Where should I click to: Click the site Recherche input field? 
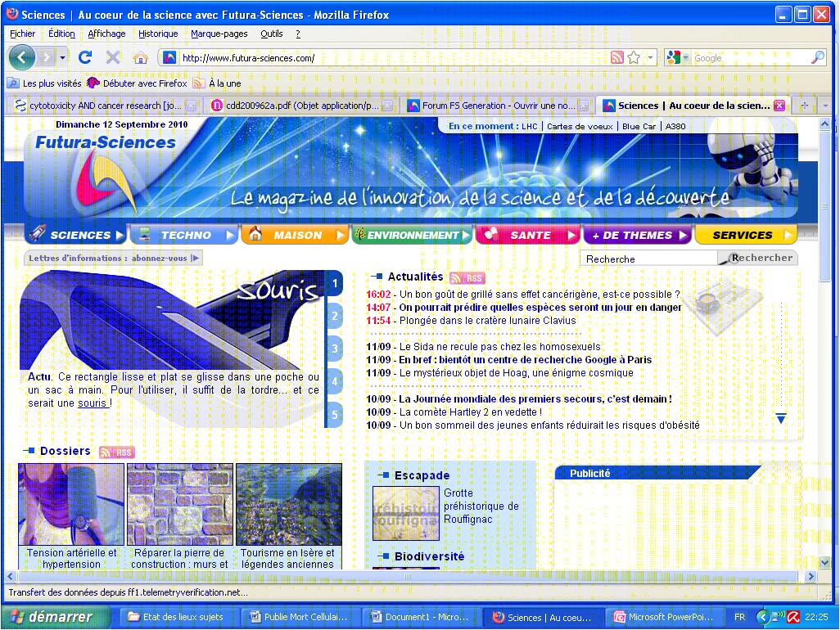[648, 259]
